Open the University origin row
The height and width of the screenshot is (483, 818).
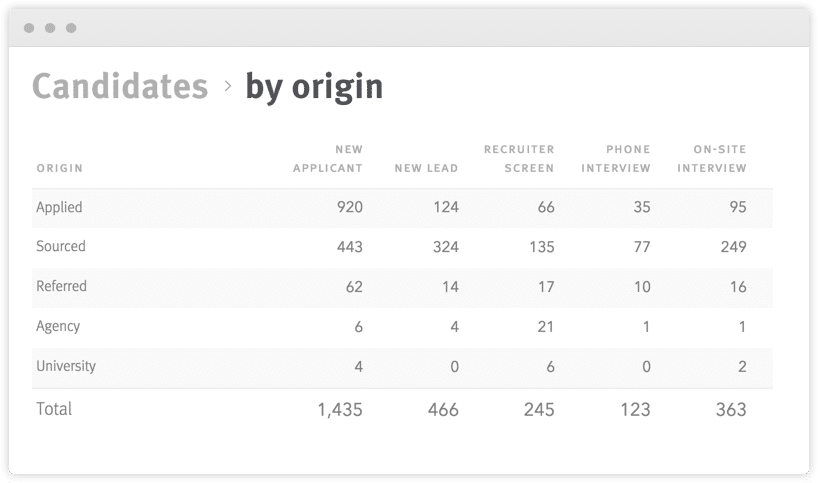402,367
